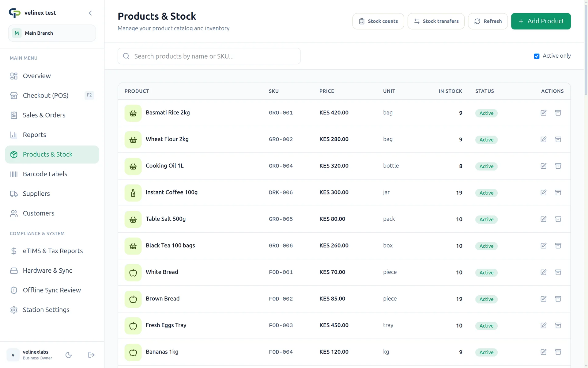Select SKU text GRO-004
This screenshot has height=368, width=588.
click(281, 166)
